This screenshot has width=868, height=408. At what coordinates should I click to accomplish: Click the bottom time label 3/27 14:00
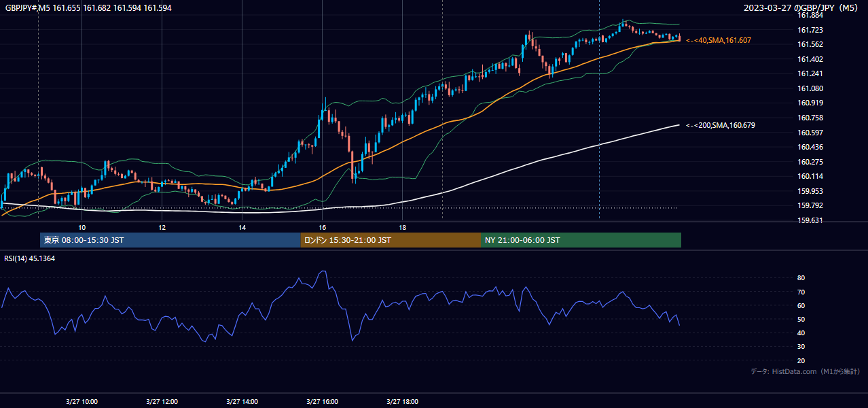point(242,402)
